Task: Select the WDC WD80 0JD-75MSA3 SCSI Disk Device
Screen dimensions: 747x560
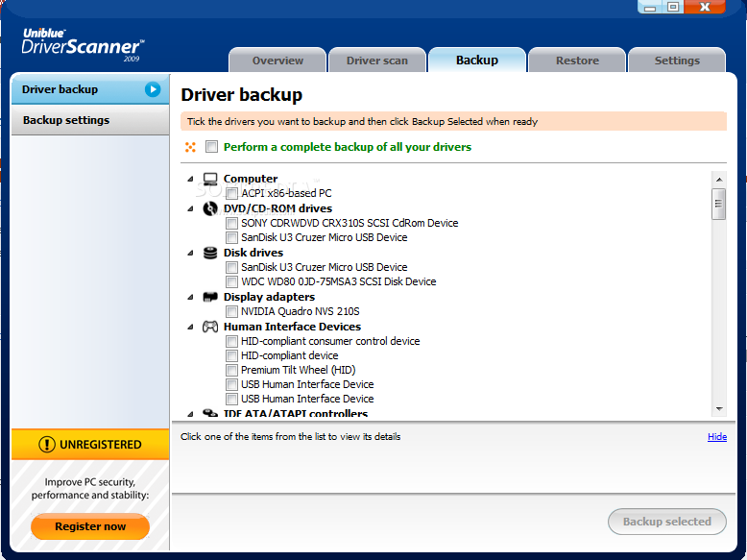Action: [x=339, y=282]
